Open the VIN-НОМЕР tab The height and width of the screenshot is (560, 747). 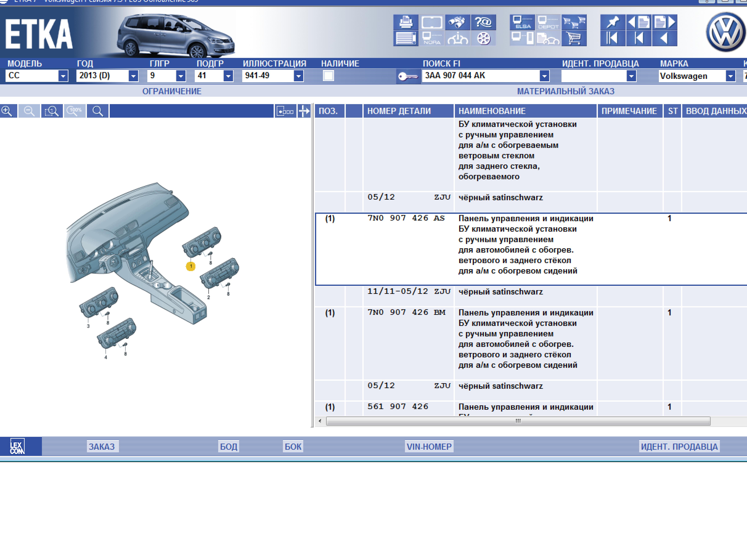tap(429, 447)
